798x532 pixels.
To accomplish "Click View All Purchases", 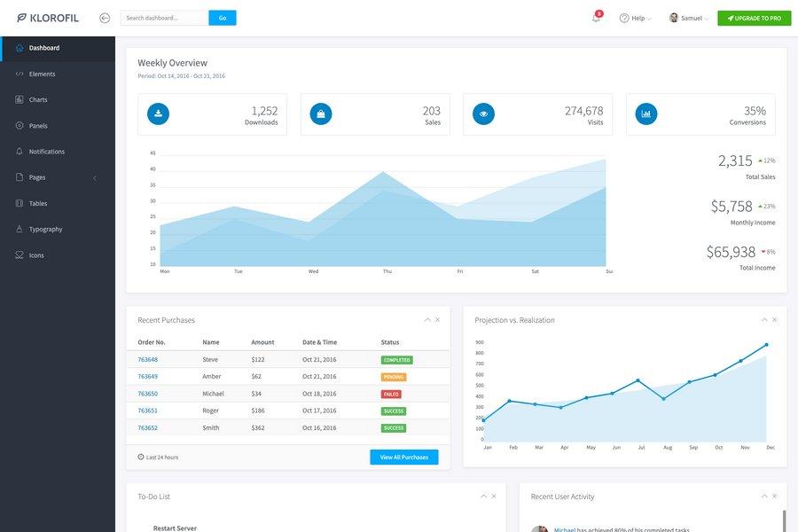I will tap(403, 455).
